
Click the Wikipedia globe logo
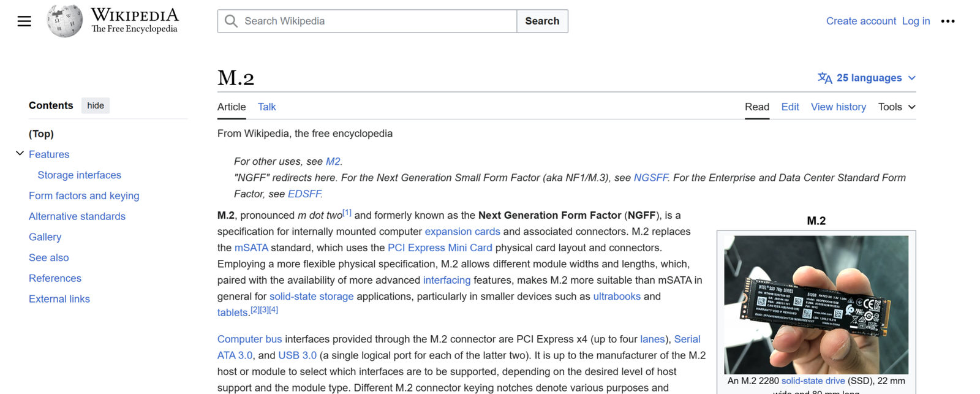point(65,21)
